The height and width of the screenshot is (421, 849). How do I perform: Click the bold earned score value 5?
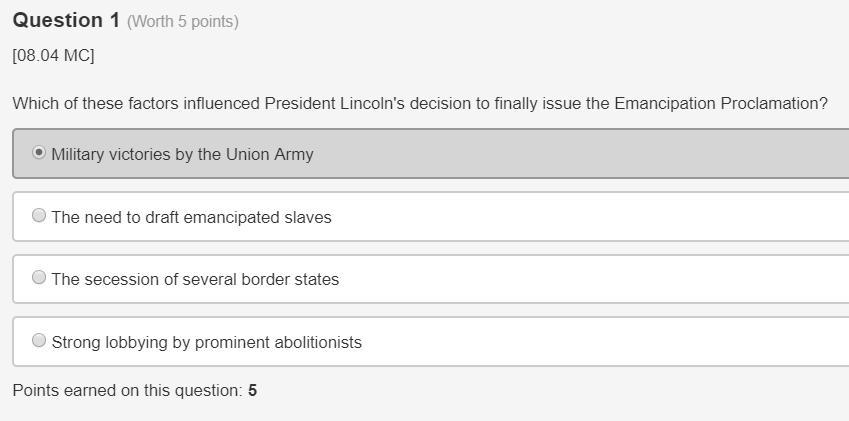(253, 391)
